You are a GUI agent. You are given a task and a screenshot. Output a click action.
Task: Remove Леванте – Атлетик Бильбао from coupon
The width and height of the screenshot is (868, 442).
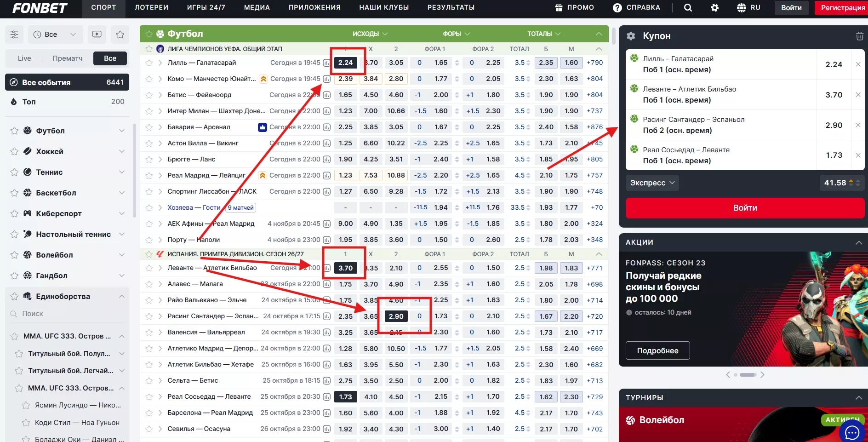[858, 95]
